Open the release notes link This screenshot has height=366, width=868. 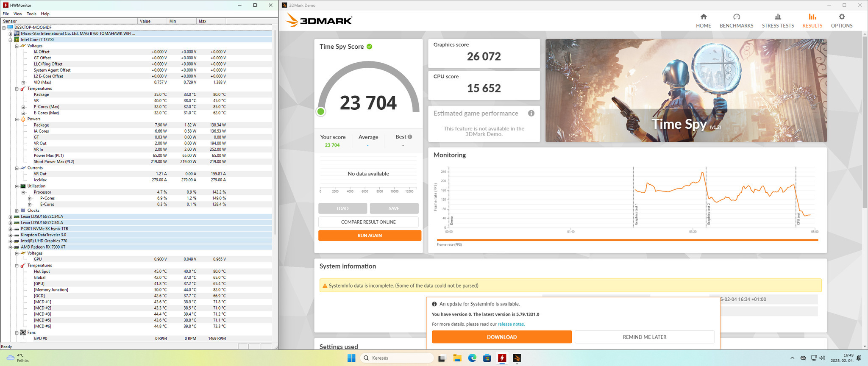tap(511, 324)
